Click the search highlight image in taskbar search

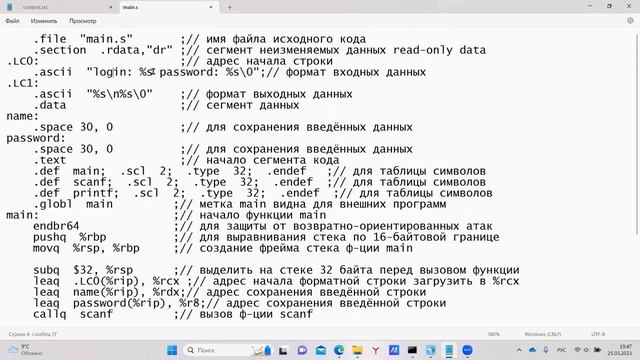pyautogui.click(x=262, y=350)
